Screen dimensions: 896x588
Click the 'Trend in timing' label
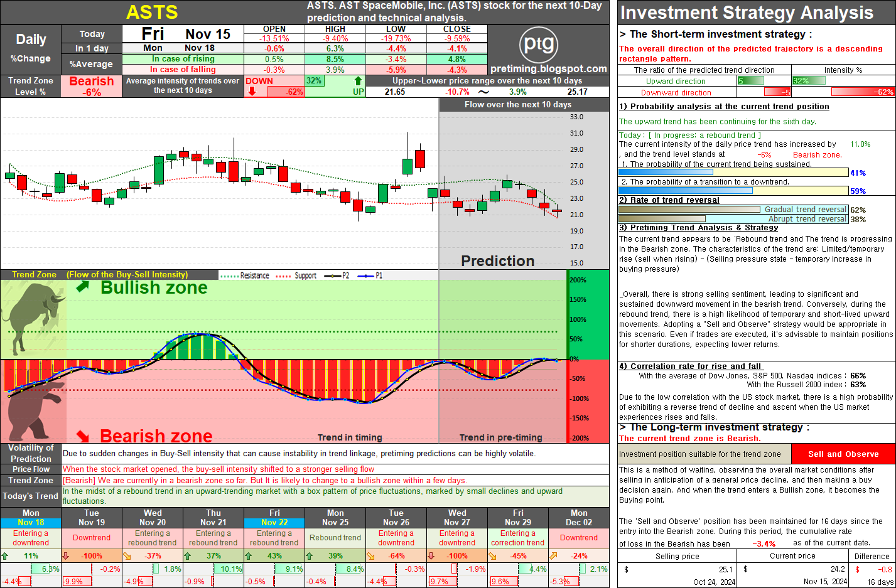[x=350, y=437]
